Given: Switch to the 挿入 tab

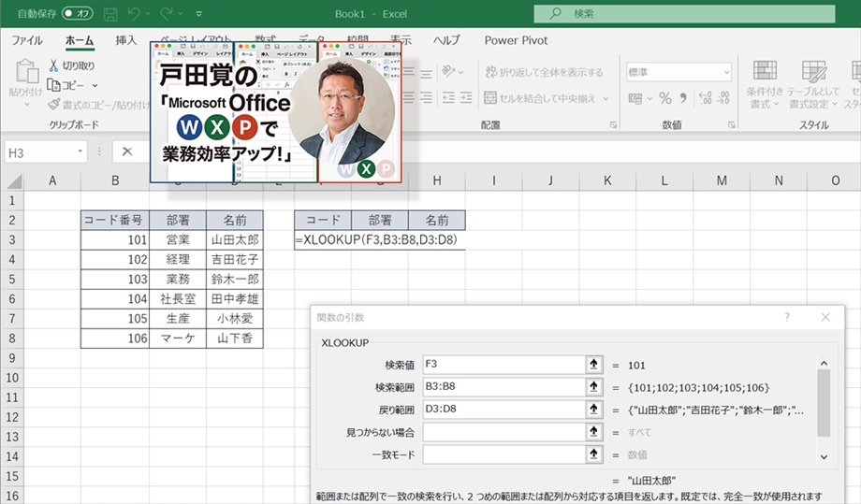Looking at the screenshot, I should click(x=125, y=40).
